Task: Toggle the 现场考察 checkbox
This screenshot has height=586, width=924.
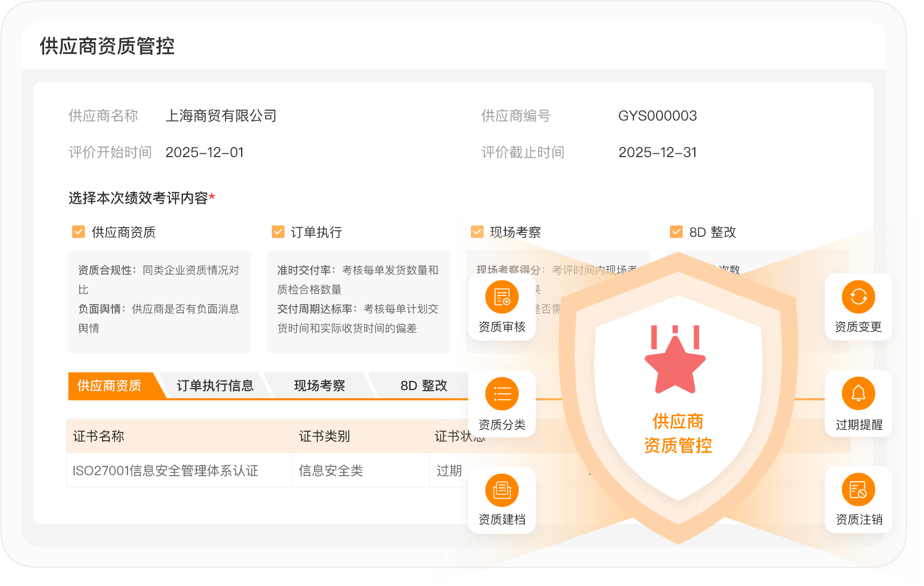Action: pos(477,232)
